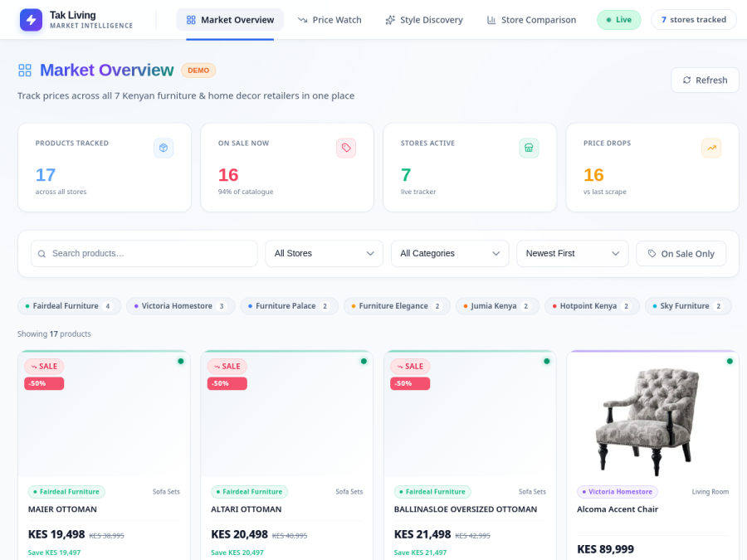This screenshot has height=560, width=747.
Task: Open the Newest First sort dropdown
Action: pos(573,254)
